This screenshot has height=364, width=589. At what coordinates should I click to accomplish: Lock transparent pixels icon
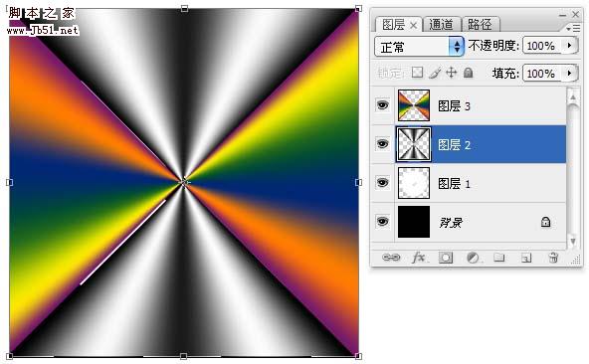coord(417,73)
